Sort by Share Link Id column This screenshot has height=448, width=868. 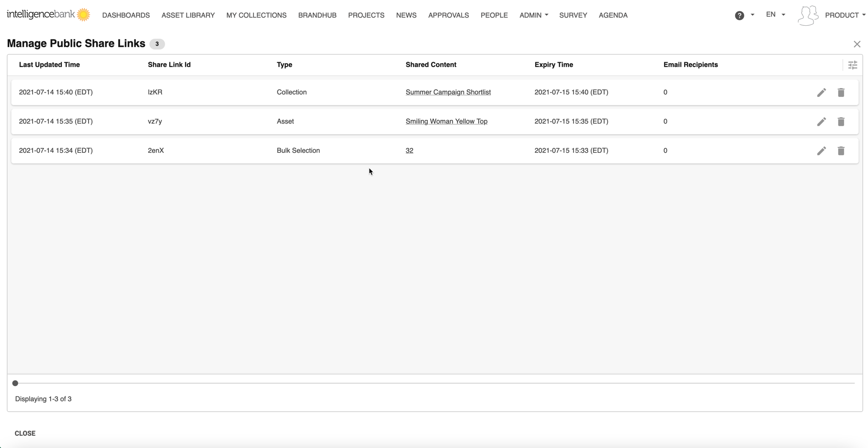[169, 65]
